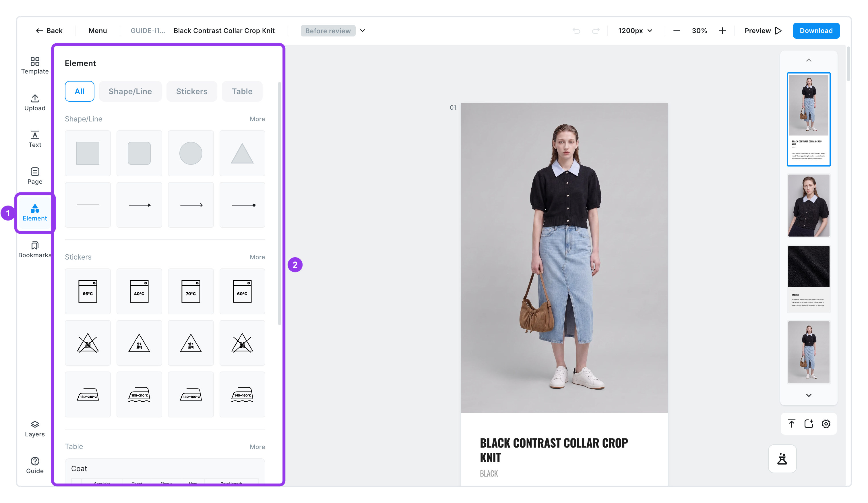Click the Back button

tap(49, 31)
